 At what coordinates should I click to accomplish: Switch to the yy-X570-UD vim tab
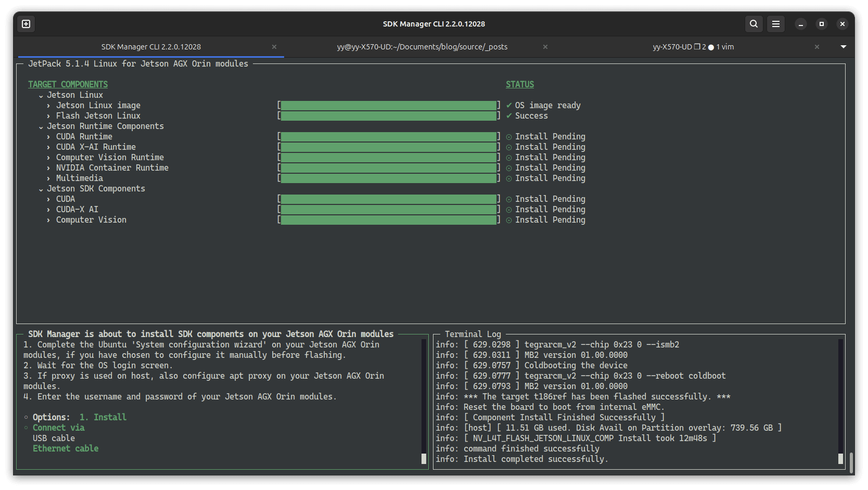point(693,47)
